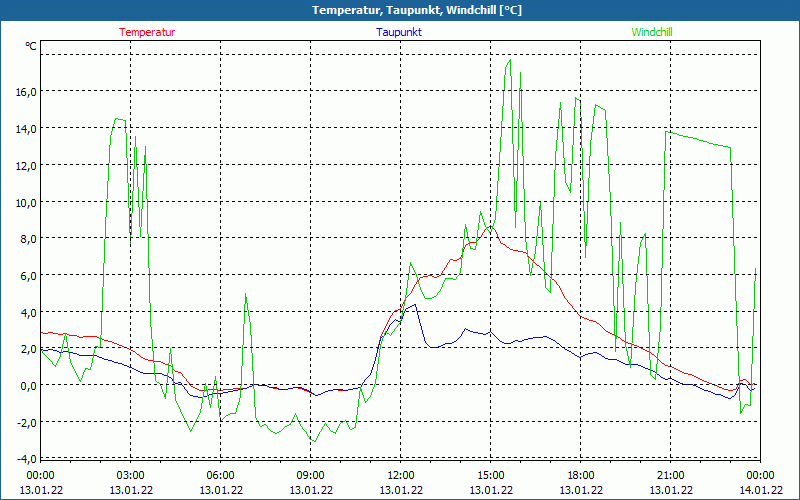Select the 15:00 time axis label
The image size is (800, 500).
[x=491, y=475]
